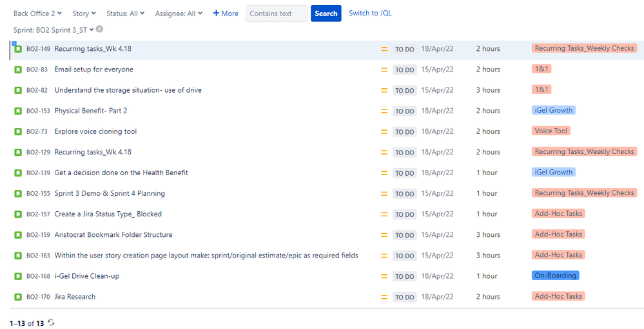Open the Back Office 2 project dropdown
Image resolution: width=644 pixels, height=329 pixels.
click(x=37, y=14)
